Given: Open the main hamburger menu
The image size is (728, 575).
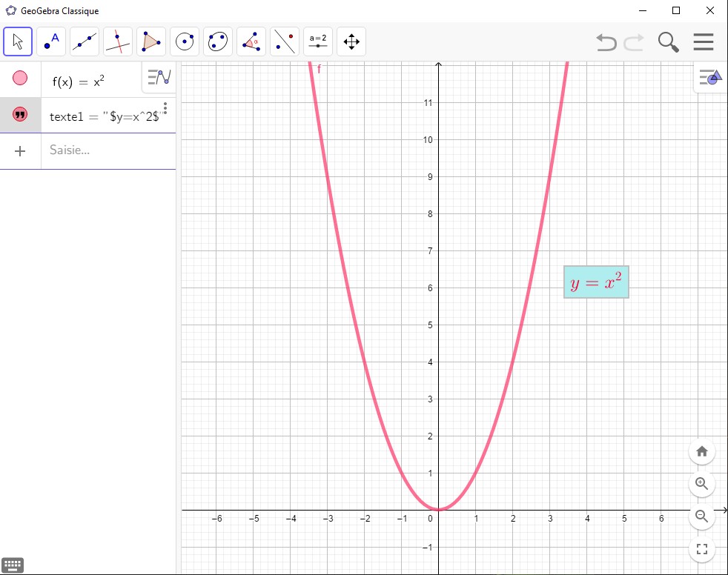Looking at the screenshot, I should [x=703, y=42].
